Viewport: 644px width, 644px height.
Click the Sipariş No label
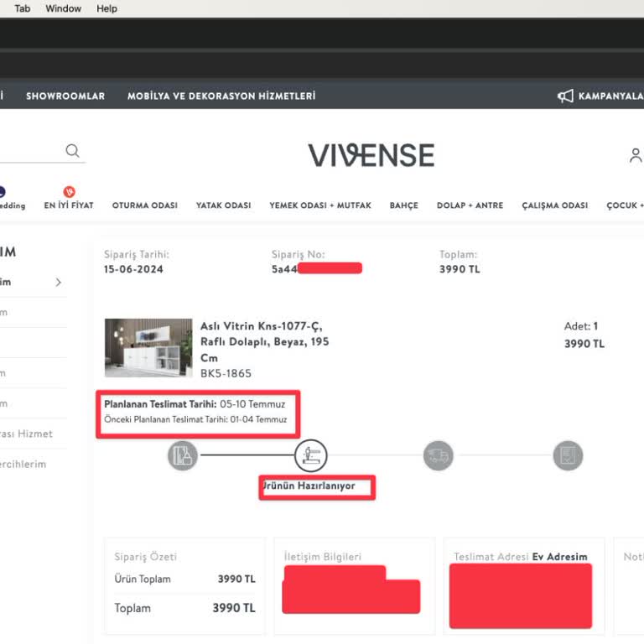(299, 255)
